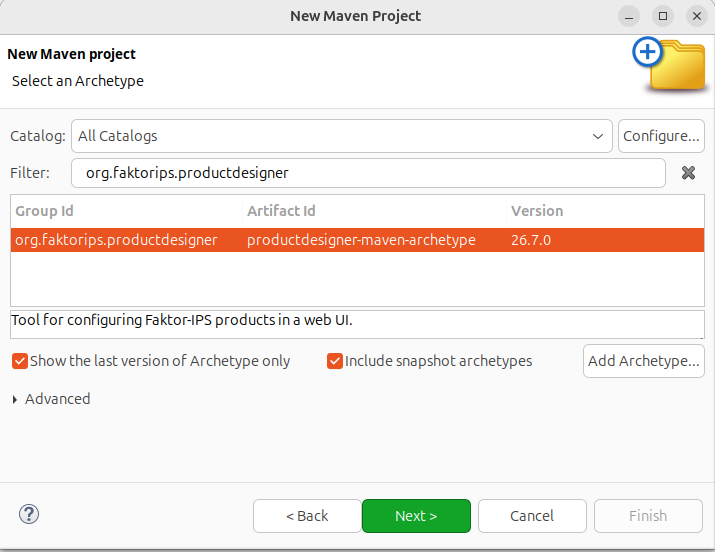Viewport: 715px width, 552px height.
Task: Open the help question mark icon
Action: click(x=29, y=515)
